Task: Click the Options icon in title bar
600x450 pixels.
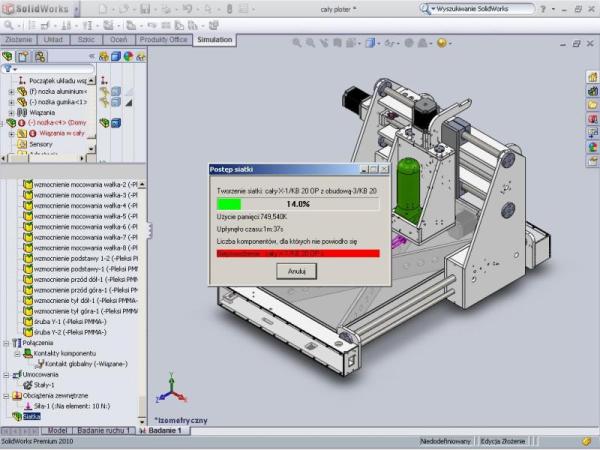Action: point(244,9)
